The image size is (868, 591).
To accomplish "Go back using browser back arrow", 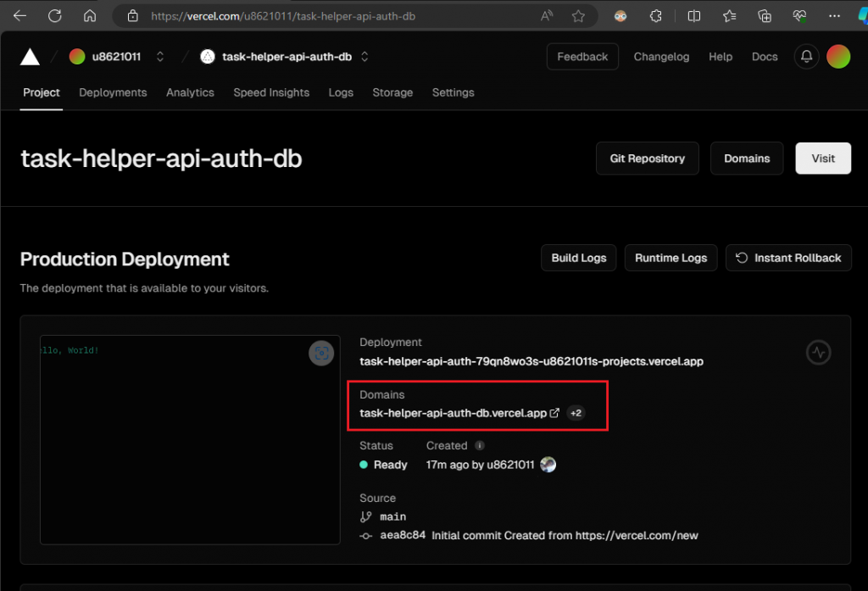I will click(20, 16).
